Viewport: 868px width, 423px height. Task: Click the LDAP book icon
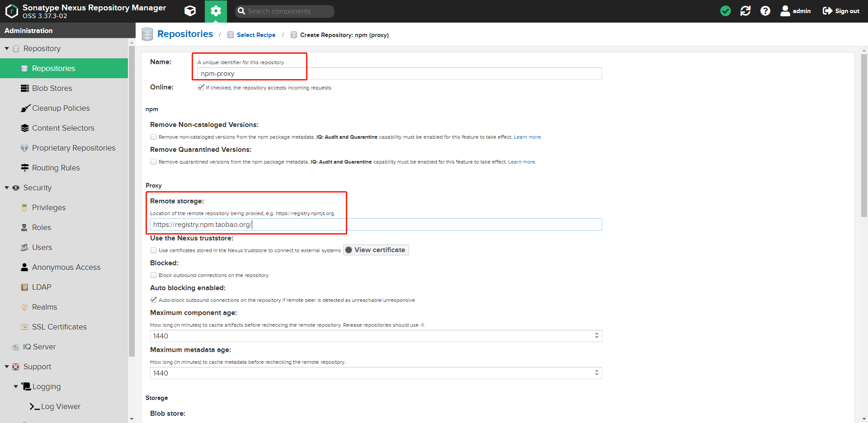coord(25,287)
